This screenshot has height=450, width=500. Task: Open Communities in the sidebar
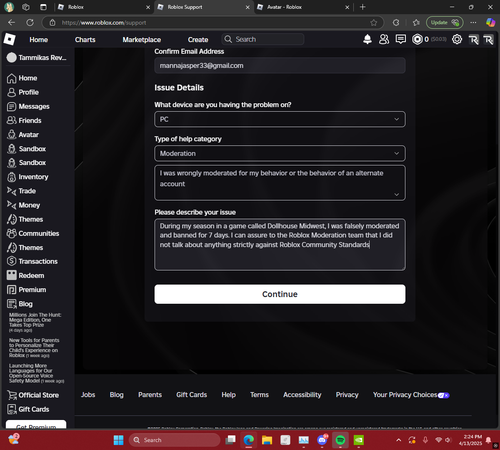(33, 233)
